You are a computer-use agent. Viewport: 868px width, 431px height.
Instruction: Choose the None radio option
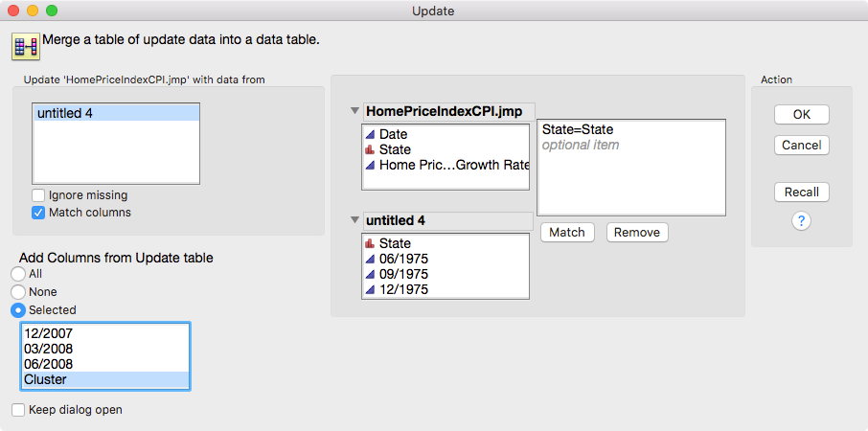click(18, 291)
